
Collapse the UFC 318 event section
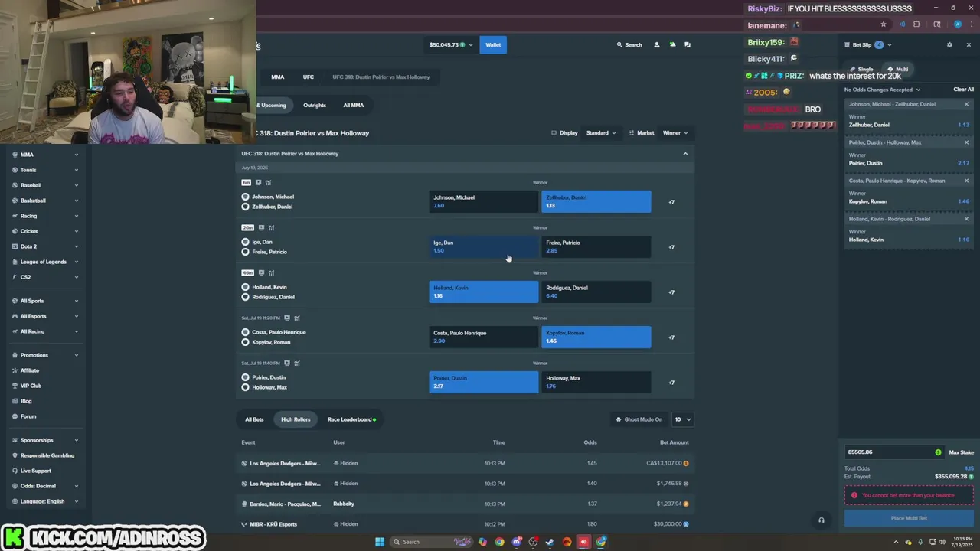click(685, 154)
